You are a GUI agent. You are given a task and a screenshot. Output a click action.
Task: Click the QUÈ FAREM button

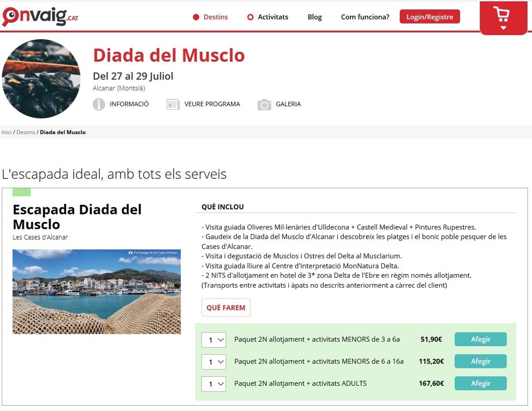point(226,308)
